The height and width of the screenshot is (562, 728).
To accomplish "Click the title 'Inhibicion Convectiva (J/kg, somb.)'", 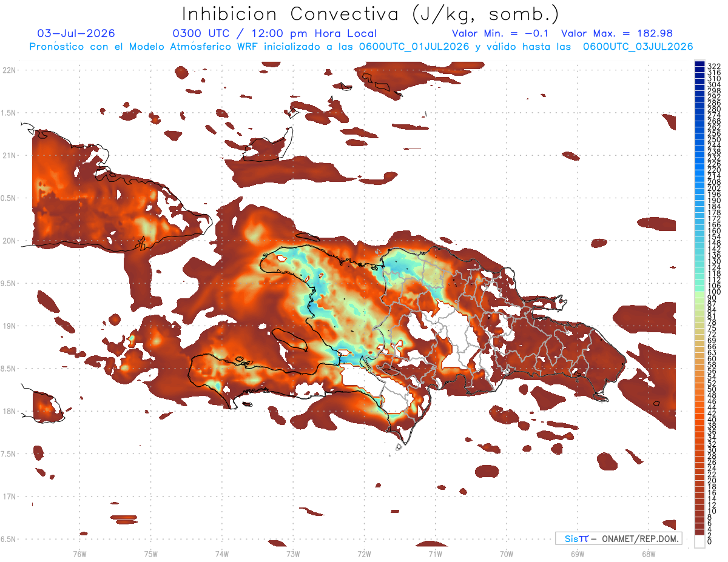I will pyautogui.click(x=370, y=15).
